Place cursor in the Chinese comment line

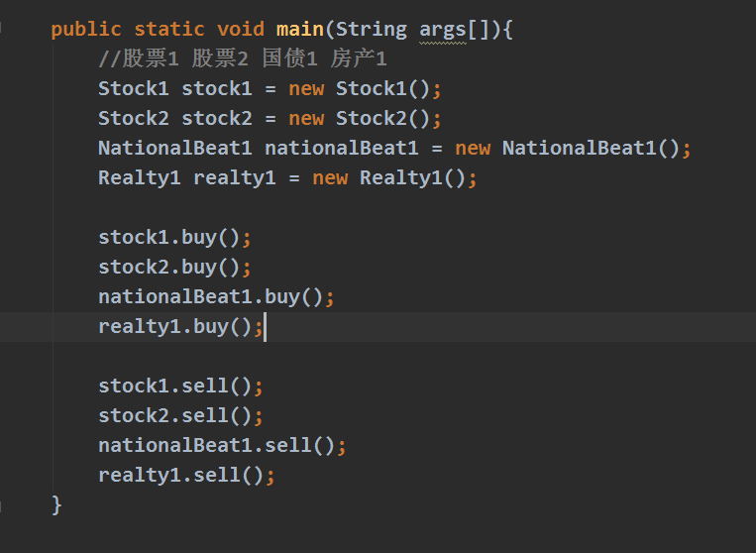tap(243, 58)
